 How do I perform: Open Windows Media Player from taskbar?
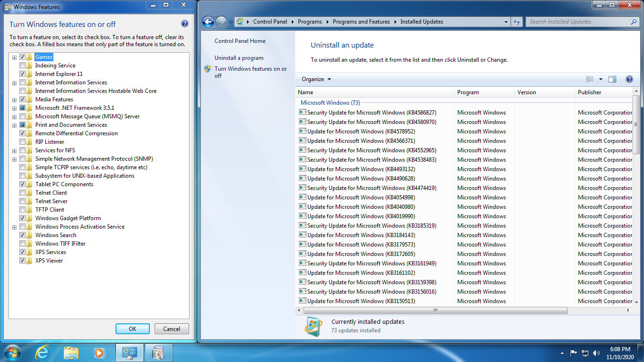point(99,353)
